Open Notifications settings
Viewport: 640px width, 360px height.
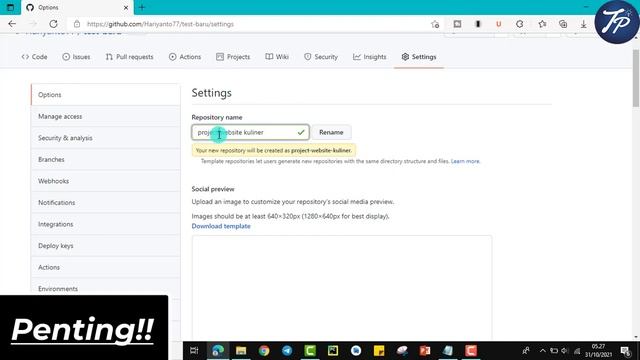pos(105,202)
